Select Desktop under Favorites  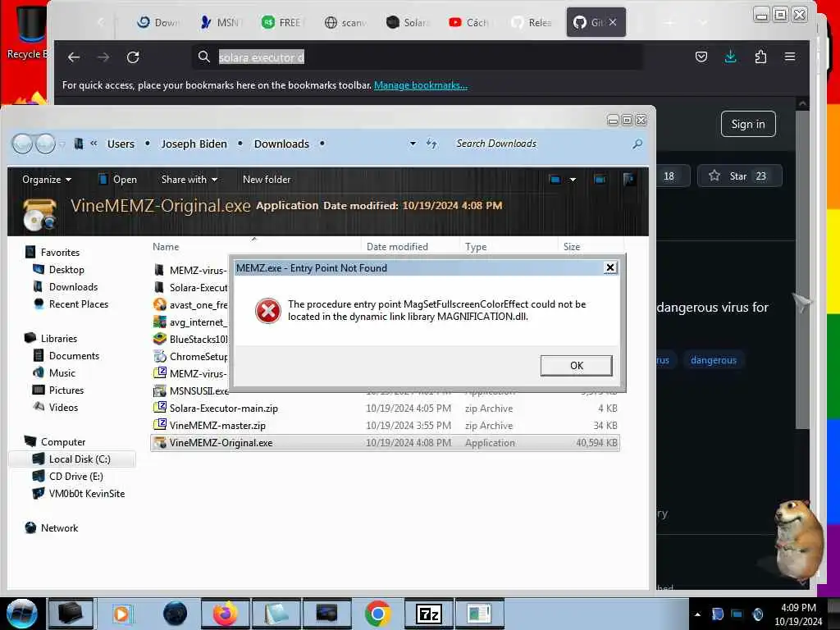pyautogui.click(x=66, y=269)
